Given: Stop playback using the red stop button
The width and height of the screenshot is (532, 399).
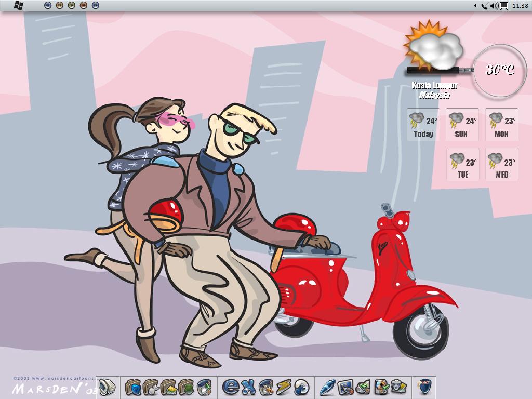Looking at the screenshot, I should [84, 6].
